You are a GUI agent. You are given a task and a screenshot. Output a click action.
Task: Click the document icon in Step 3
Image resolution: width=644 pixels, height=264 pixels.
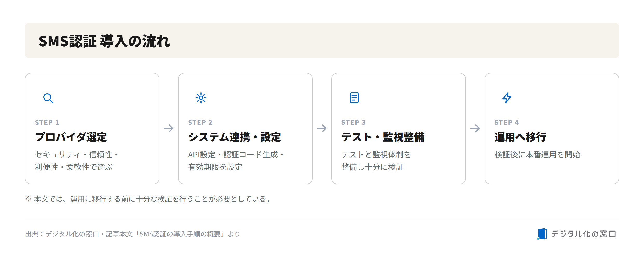pos(354,98)
